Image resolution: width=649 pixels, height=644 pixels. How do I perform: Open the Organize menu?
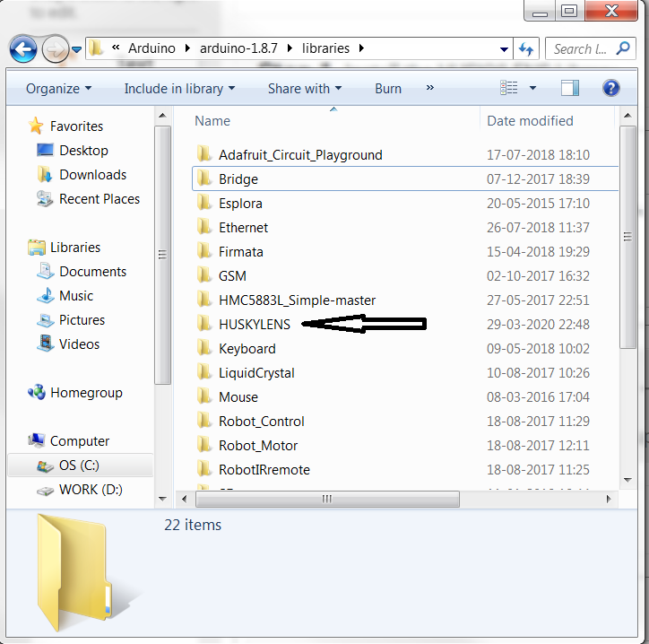[59, 89]
